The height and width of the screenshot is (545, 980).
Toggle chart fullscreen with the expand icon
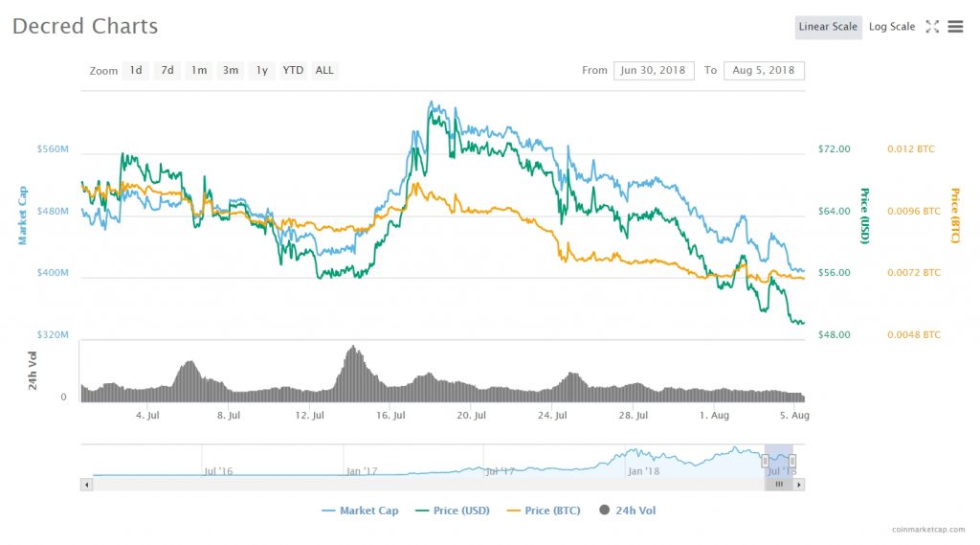tap(932, 26)
